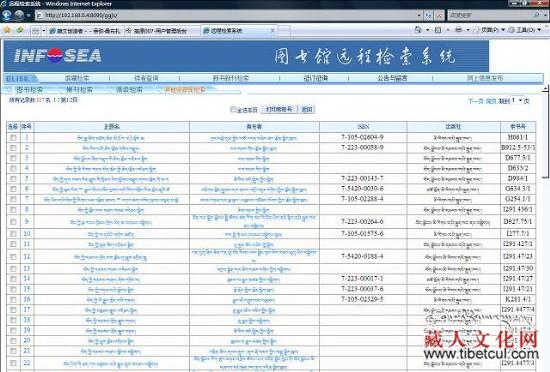Click the search magnifier icon
550x372 pixels.
click(536, 15)
